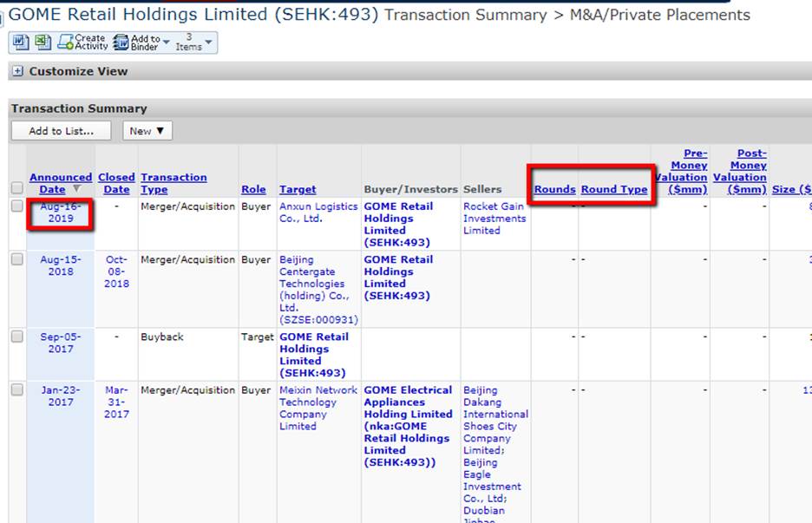The width and height of the screenshot is (812, 523).
Task: Click Merger/Acquisition cell in Aug-16-2019 row
Action: pyautogui.click(x=187, y=206)
